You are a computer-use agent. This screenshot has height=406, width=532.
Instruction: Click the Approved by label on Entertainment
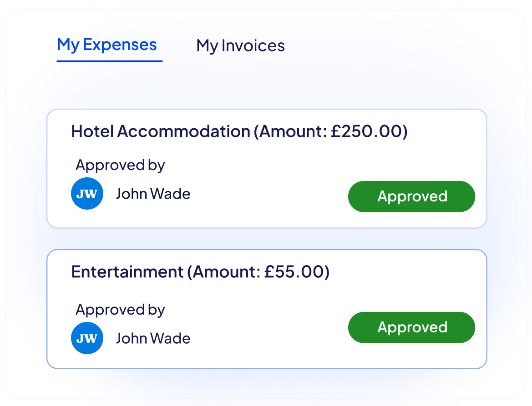[121, 309]
